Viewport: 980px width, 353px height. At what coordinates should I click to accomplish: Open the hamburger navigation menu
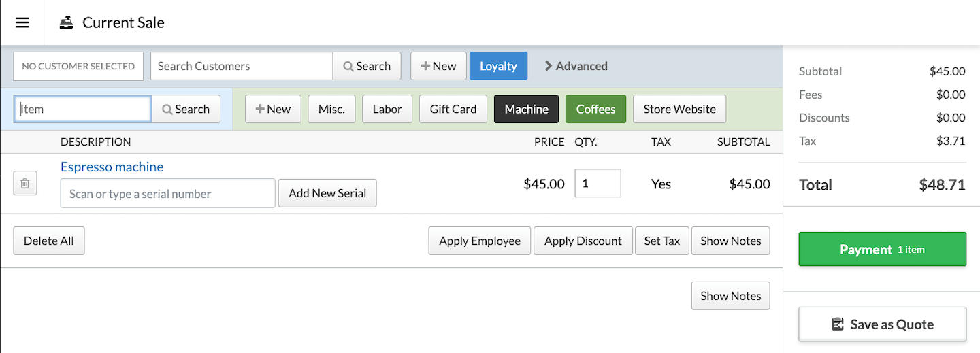(x=22, y=22)
